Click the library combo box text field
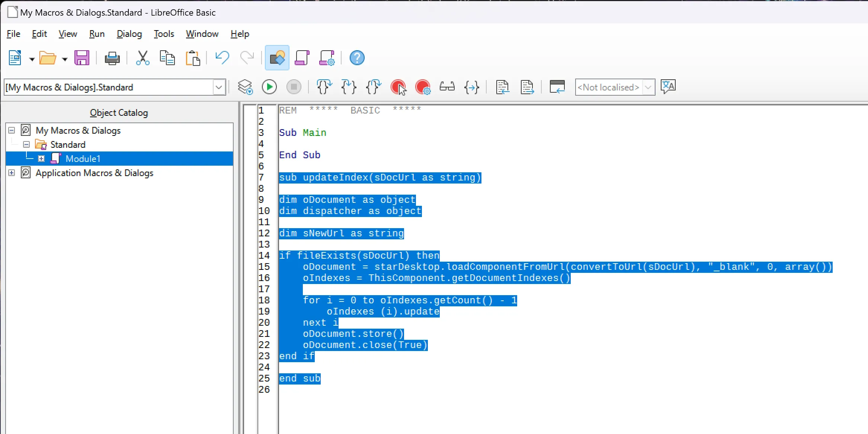This screenshot has height=434, width=868. [109, 87]
